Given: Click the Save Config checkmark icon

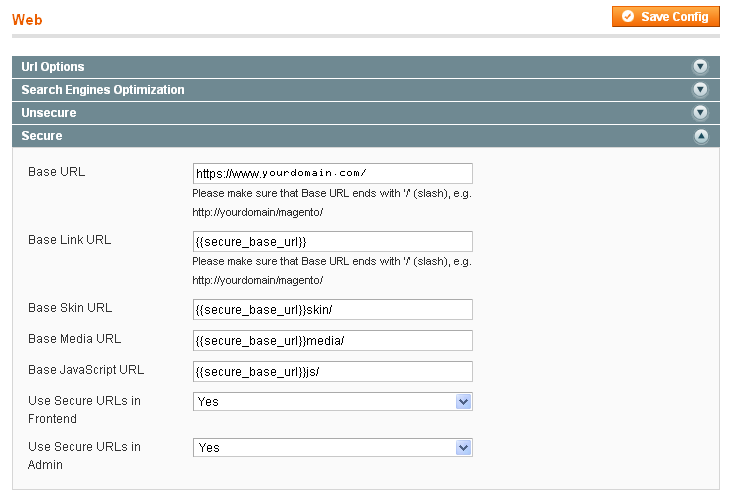Looking at the screenshot, I should click(628, 17).
